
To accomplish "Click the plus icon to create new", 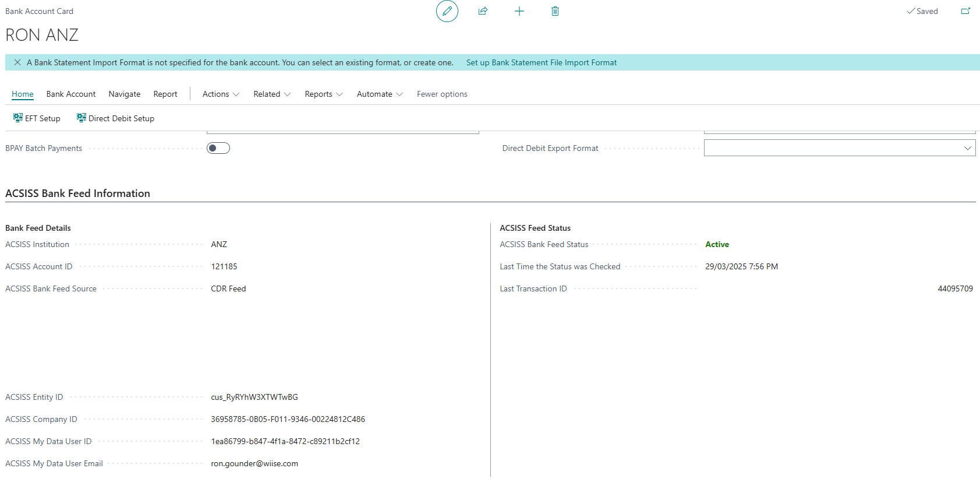I will pyautogui.click(x=519, y=11).
